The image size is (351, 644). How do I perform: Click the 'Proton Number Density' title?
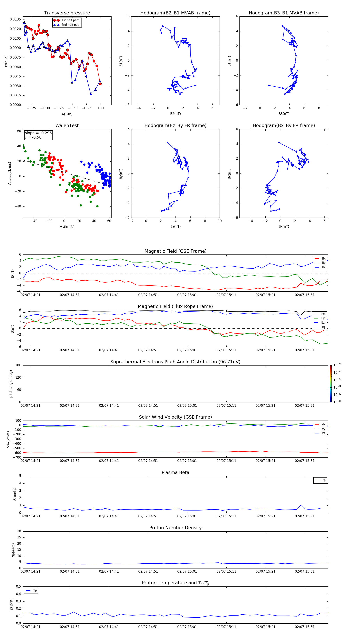(175, 528)
